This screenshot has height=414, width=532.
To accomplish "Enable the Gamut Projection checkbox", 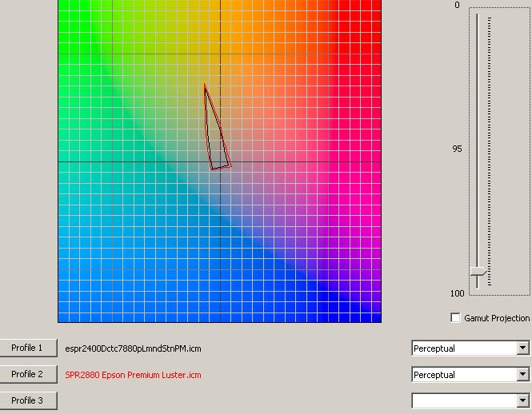I will click(x=456, y=318).
